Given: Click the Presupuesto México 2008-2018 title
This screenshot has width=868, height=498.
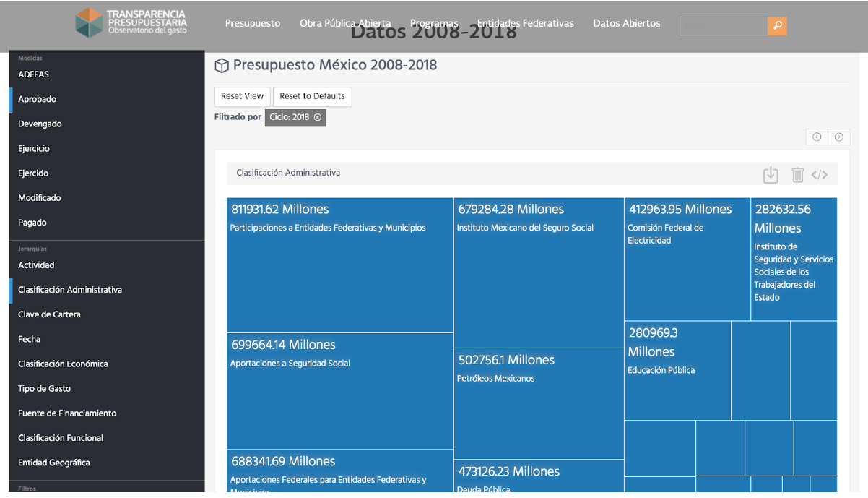Looking at the screenshot, I should pos(335,65).
